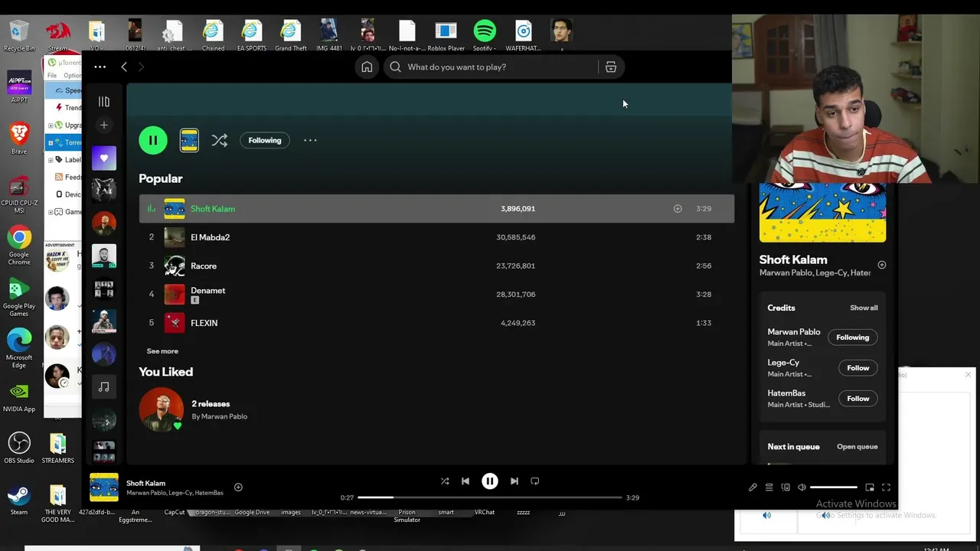Select the Google Chrome desktop icon
The image size is (980, 551).
[19, 246]
